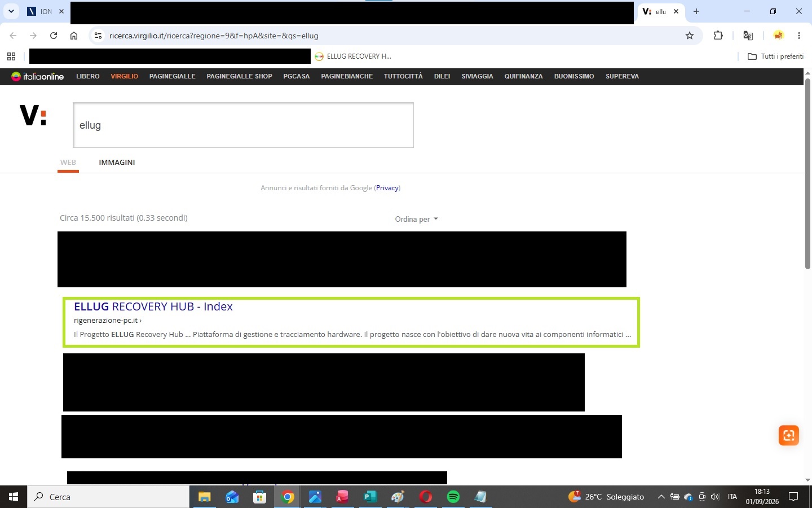Show hidden system tray icons chevron
812x508 pixels.
(x=661, y=497)
